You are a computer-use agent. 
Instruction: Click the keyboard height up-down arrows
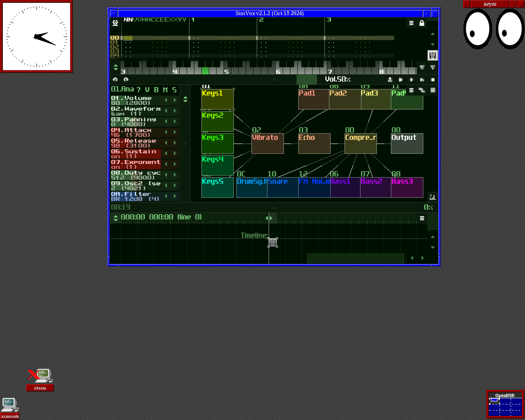tap(116, 67)
